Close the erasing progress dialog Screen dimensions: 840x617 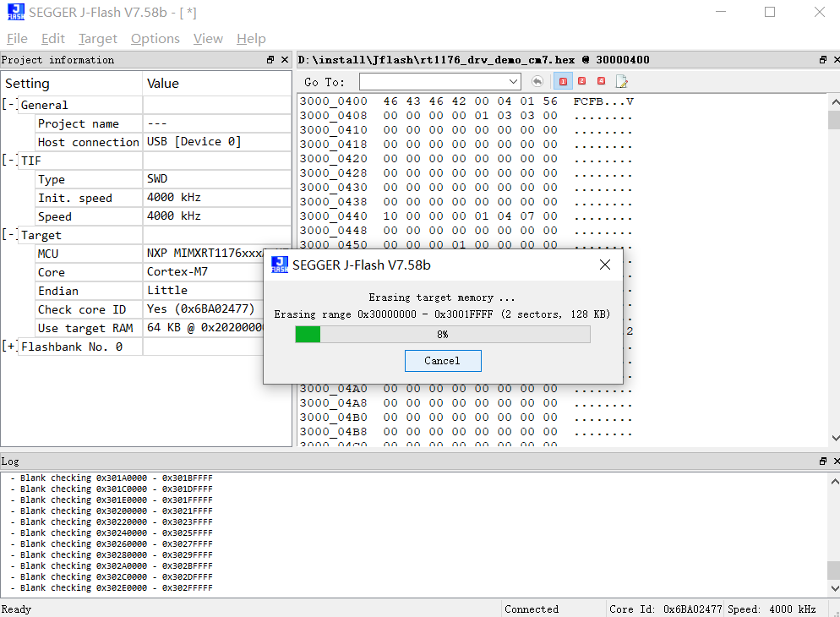click(x=605, y=265)
